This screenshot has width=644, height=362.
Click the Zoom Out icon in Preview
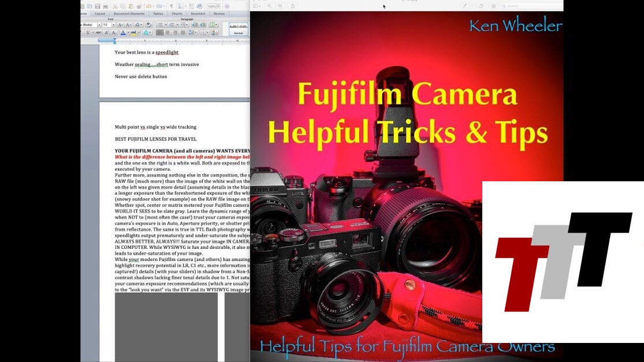pyautogui.click(x=269, y=6)
